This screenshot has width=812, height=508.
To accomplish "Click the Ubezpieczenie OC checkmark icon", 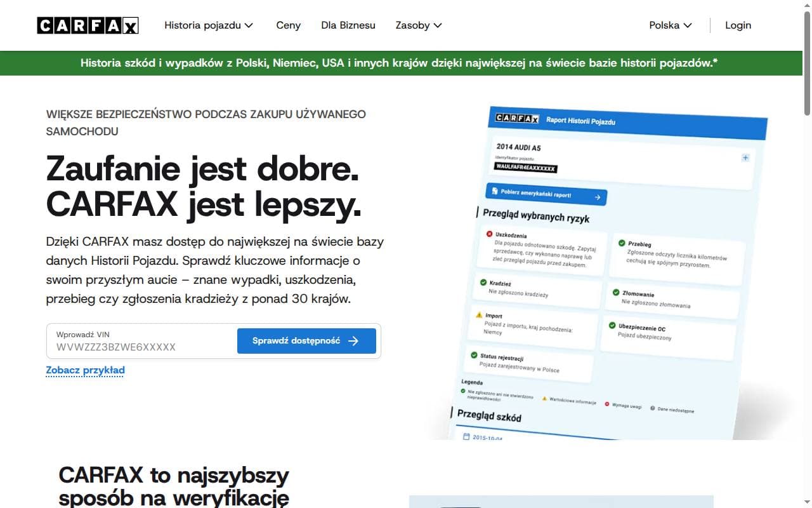I will tap(612, 325).
